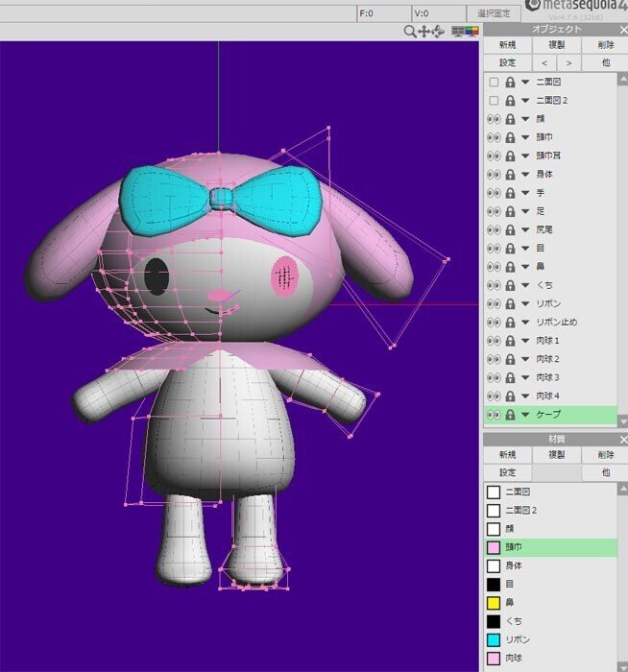This screenshot has height=672, width=628.
Task: Show the 二面図 object via its checkbox
Action: pyautogui.click(x=494, y=82)
